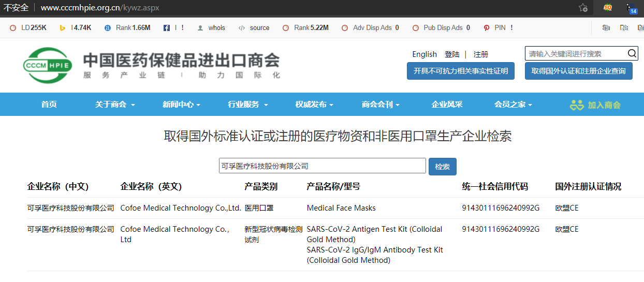Click the LD 255K link data indicator
Image resolution: width=644 pixels, height=282 pixels.
click(x=28, y=28)
